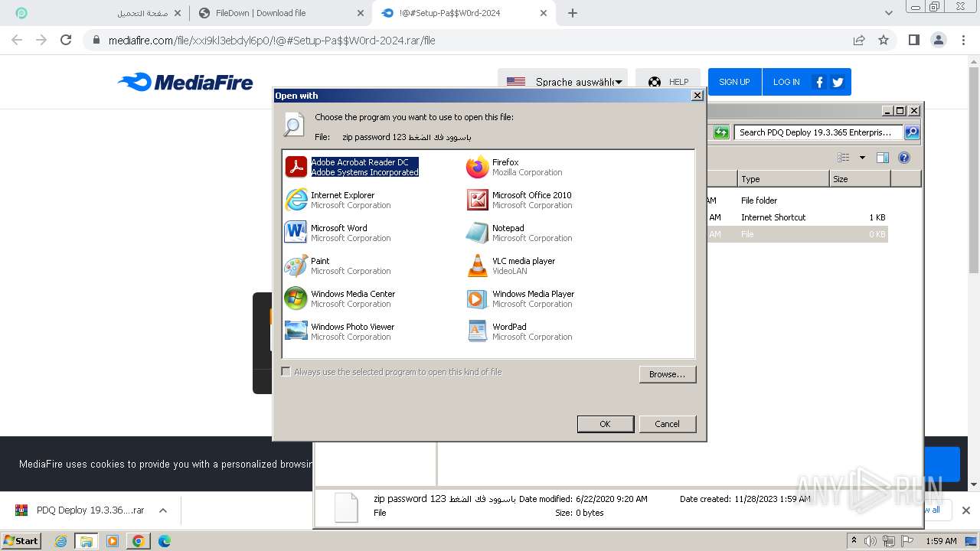Choose the Firefox program icon
The image size is (980, 551).
coord(477,167)
